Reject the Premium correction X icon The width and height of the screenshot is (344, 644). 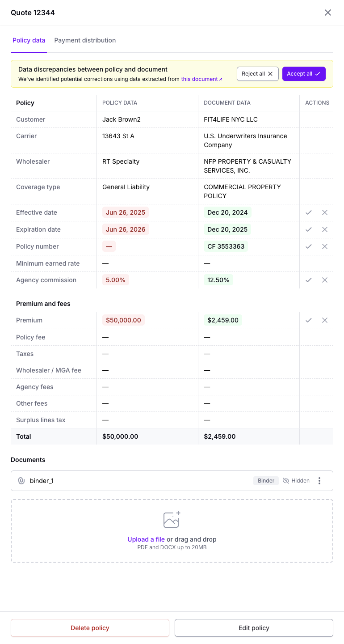(x=325, y=320)
